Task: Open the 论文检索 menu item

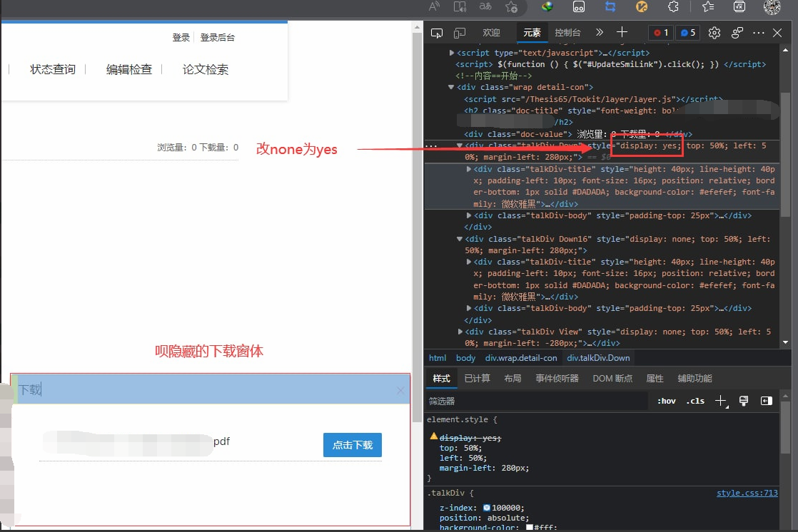Action: [x=205, y=69]
